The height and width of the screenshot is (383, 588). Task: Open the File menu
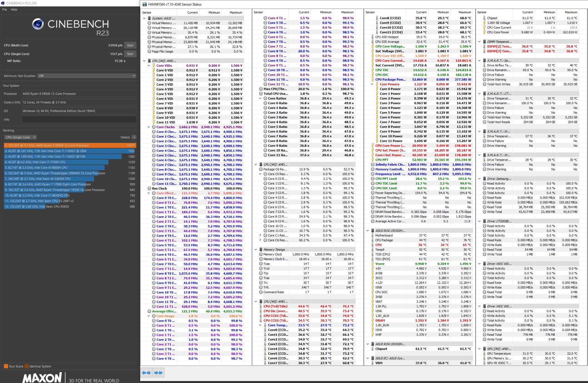click(4, 9)
